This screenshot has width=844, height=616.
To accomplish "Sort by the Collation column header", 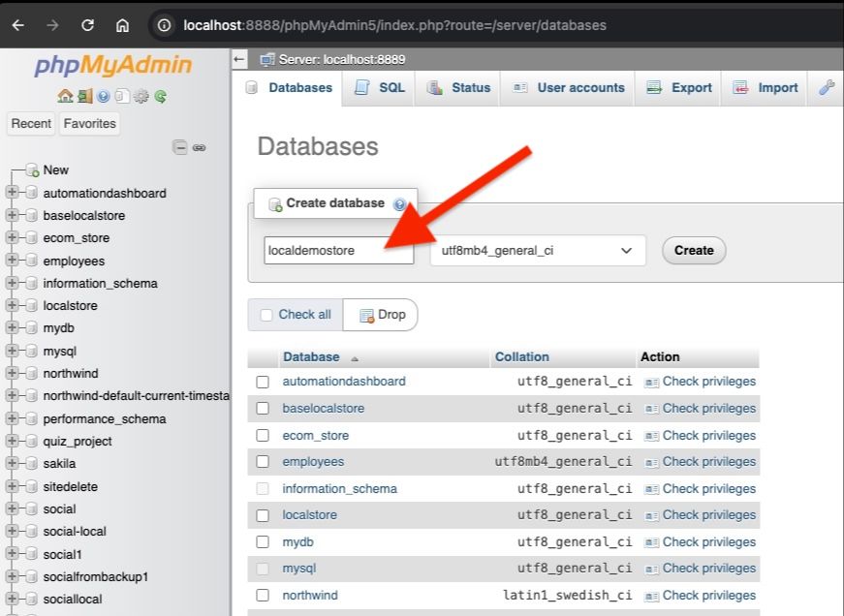I will [x=521, y=356].
